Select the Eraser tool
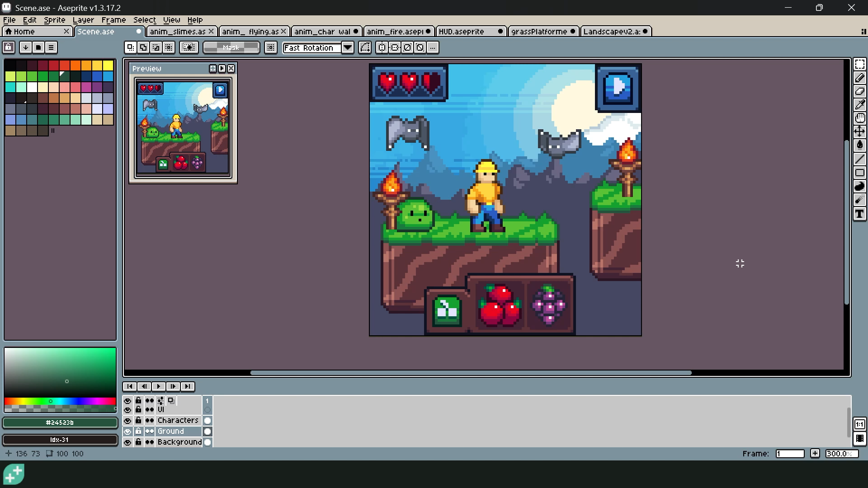 [860, 91]
